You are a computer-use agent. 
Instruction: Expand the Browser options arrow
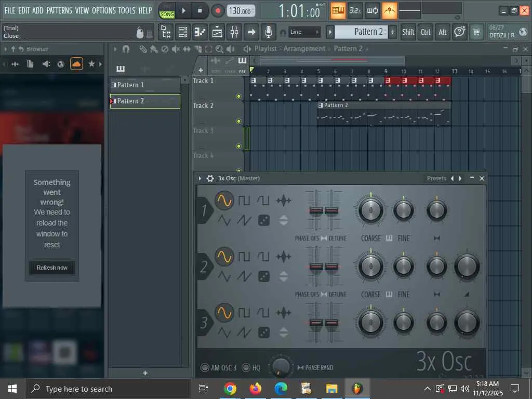coord(5,49)
